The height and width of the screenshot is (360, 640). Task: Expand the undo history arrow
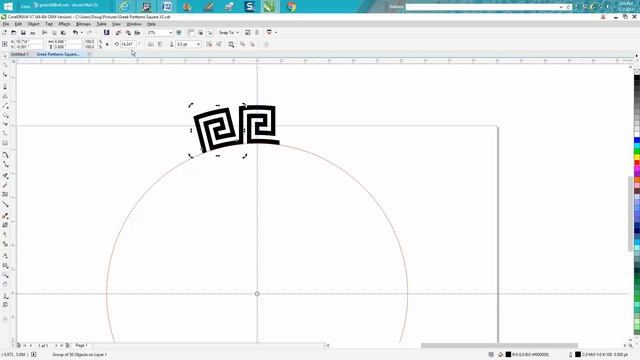(82, 33)
